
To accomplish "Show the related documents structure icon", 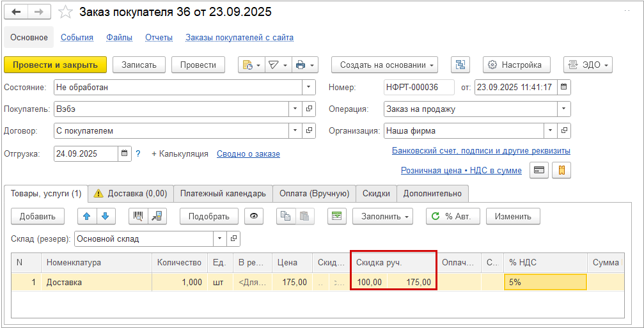I will (x=460, y=65).
